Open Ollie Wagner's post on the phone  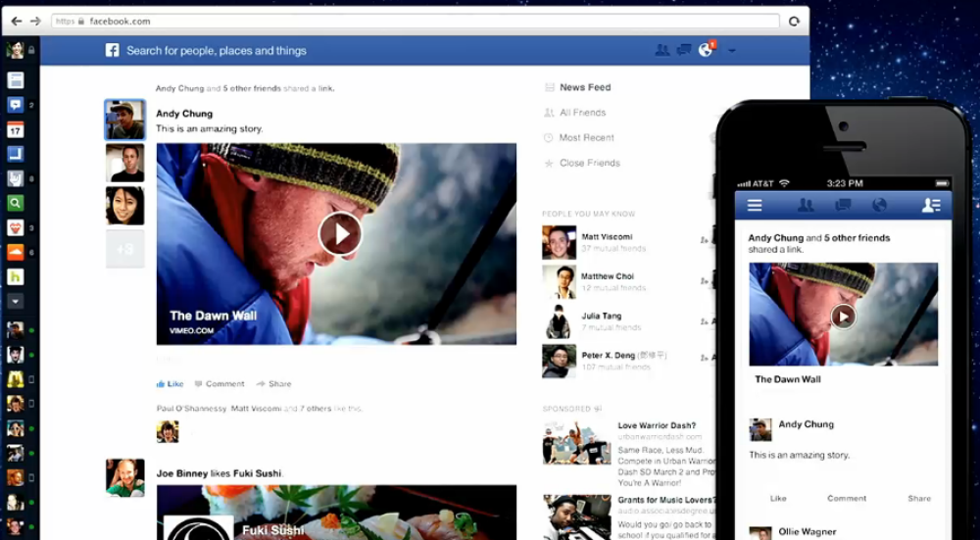(x=808, y=532)
